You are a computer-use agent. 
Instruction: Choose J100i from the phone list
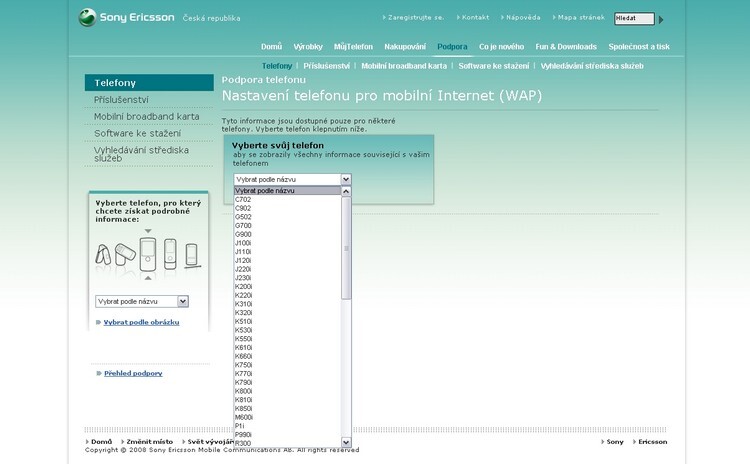tap(287, 243)
